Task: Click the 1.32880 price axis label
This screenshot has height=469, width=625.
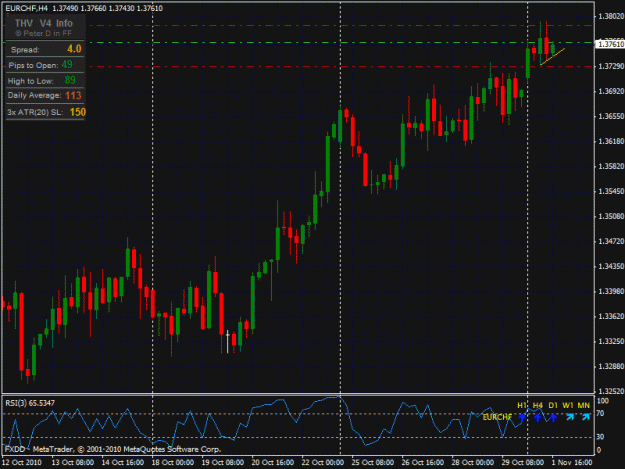Action: point(611,366)
